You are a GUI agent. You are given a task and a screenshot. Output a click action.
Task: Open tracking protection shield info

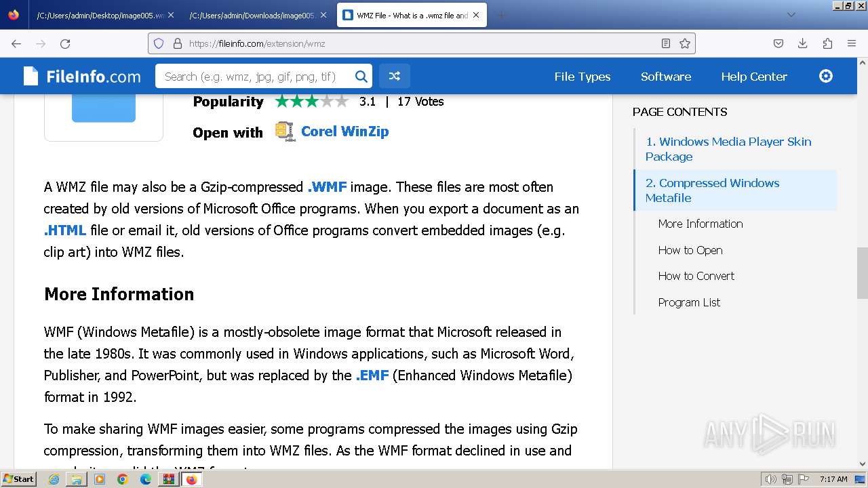coord(159,43)
